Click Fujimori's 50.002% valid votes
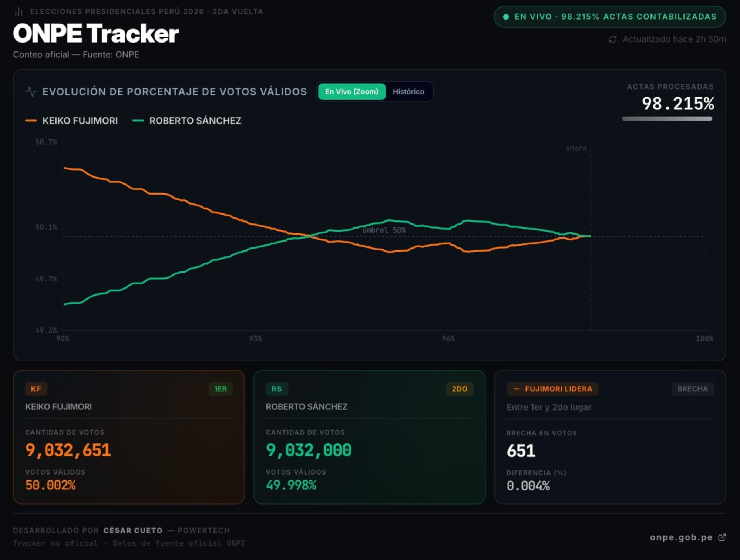Viewport: 740px width, 560px height. point(50,485)
